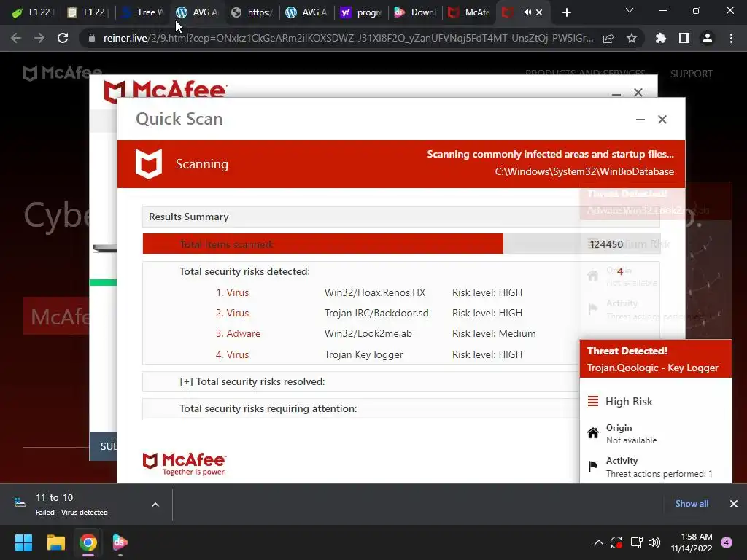The height and width of the screenshot is (560, 747).
Task: Select threat Win32/Hoax.Renos.HX
Action: (375, 292)
